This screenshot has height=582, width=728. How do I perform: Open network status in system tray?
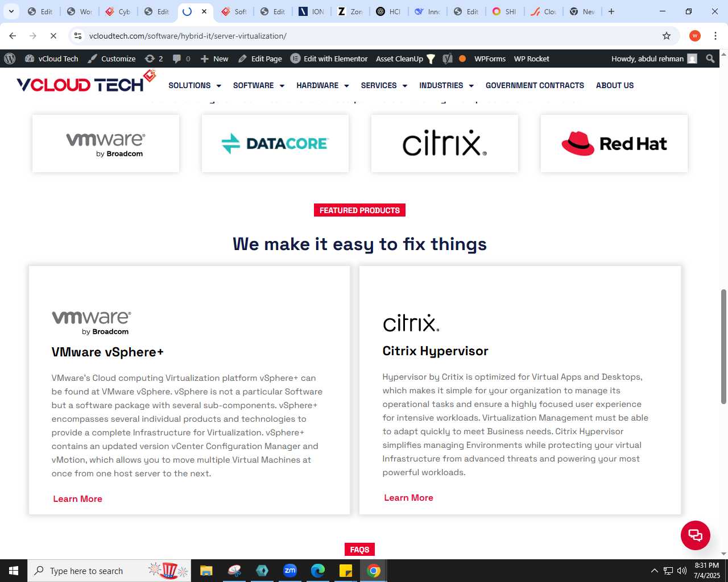click(668, 571)
